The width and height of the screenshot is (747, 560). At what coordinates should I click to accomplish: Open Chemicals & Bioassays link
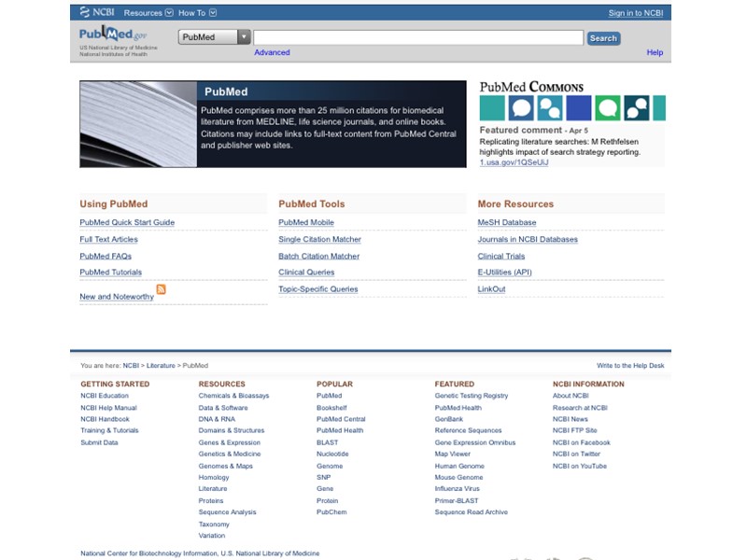point(234,396)
